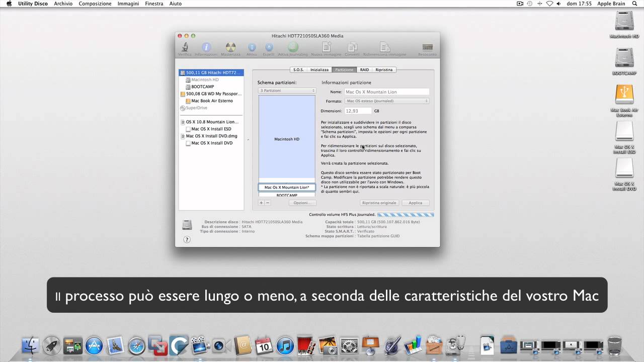Click the Espelli eject toolbar icon
The width and height of the screenshot is (644, 362).
coord(269,47)
